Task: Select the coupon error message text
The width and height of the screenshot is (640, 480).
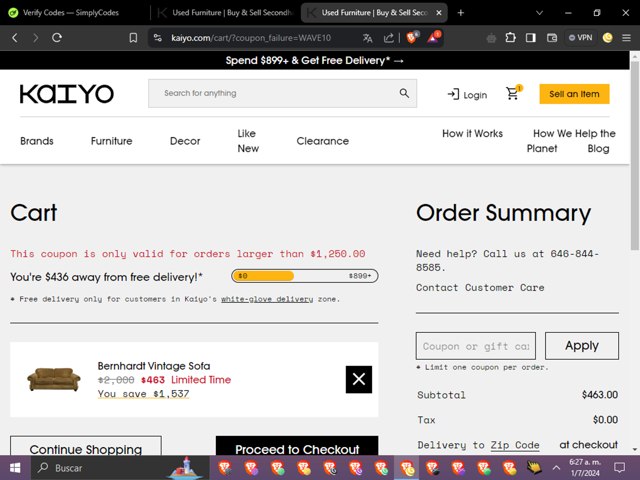Action: (188, 253)
